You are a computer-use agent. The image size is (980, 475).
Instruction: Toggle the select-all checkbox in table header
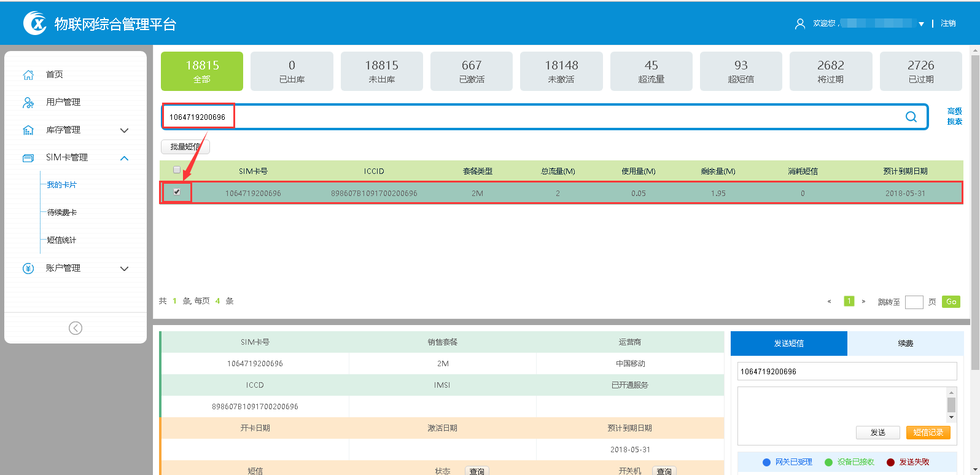(177, 170)
